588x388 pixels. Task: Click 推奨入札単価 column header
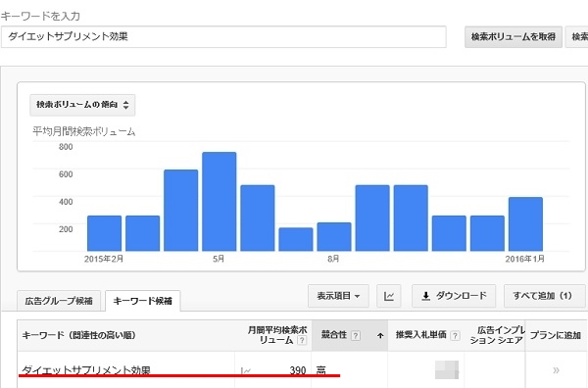[421, 335]
